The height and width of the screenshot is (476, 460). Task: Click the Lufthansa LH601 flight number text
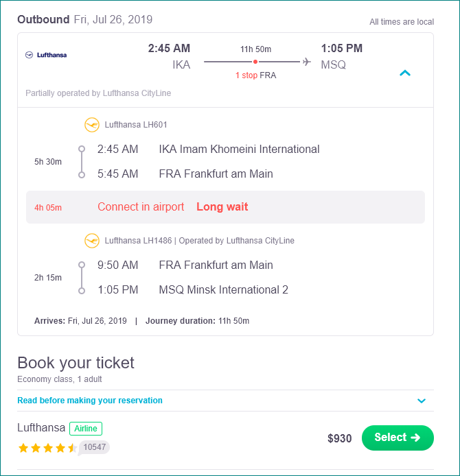[136, 125]
